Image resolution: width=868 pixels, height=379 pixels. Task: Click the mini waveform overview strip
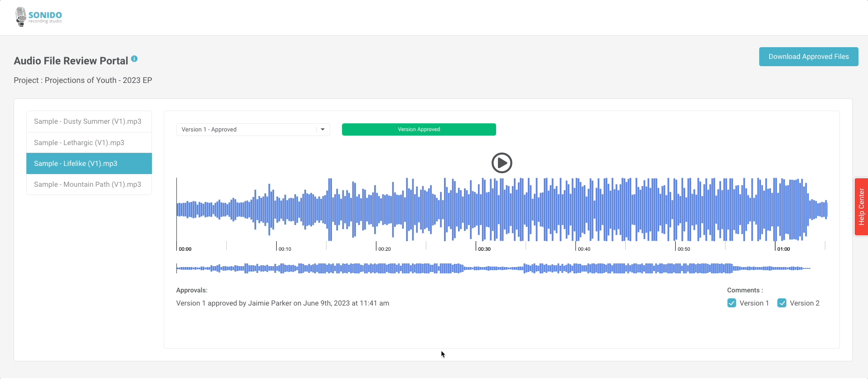click(493, 268)
